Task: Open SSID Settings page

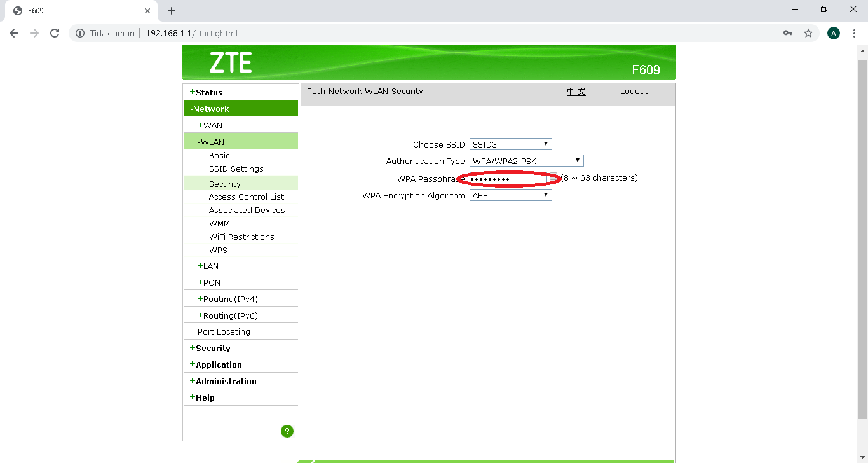Action: coord(236,169)
